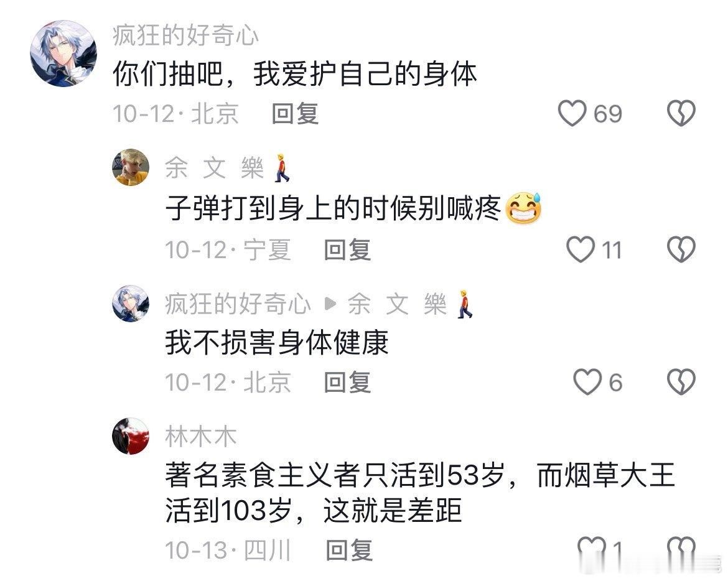The height and width of the screenshot is (581, 728).
Task: Tap 回复 under 我不损害身体健康
Action: pyautogui.click(x=347, y=383)
